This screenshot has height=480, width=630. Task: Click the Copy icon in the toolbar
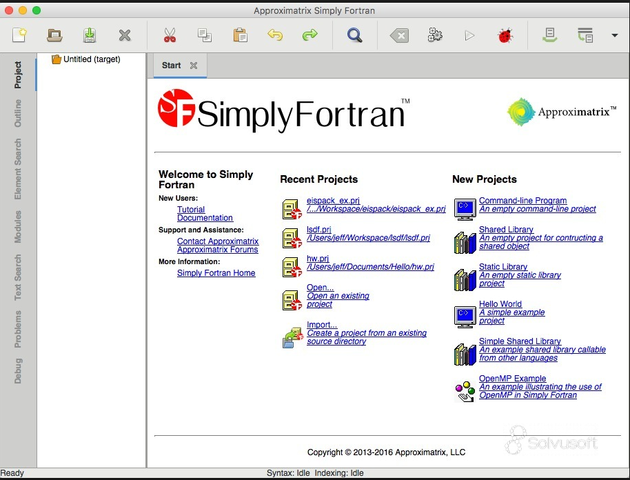click(205, 35)
